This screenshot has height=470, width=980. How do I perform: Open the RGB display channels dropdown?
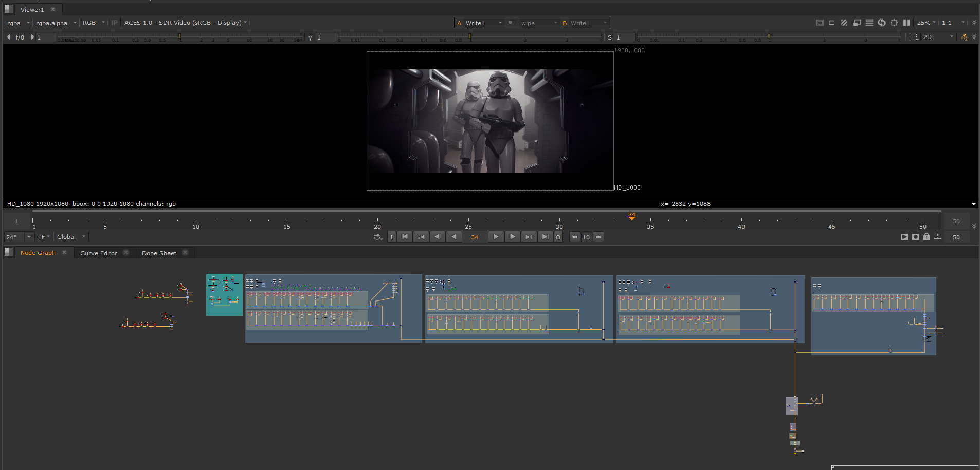pos(94,23)
